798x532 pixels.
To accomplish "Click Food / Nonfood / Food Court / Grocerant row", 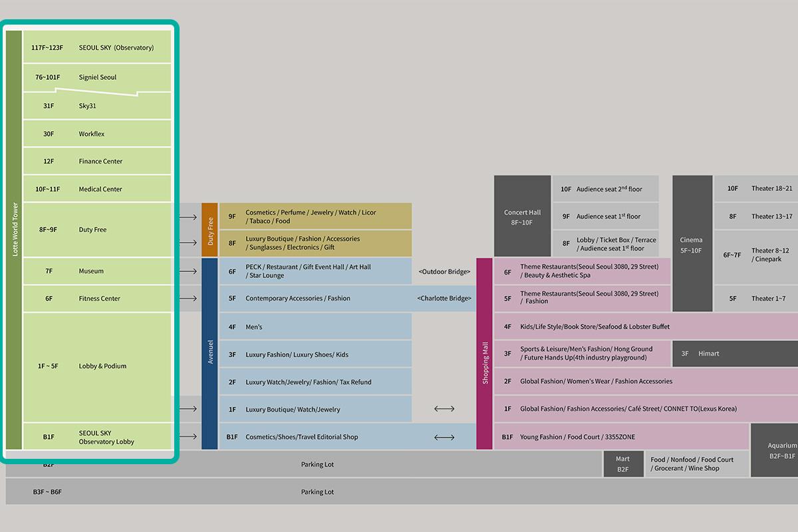I will [698, 464].
